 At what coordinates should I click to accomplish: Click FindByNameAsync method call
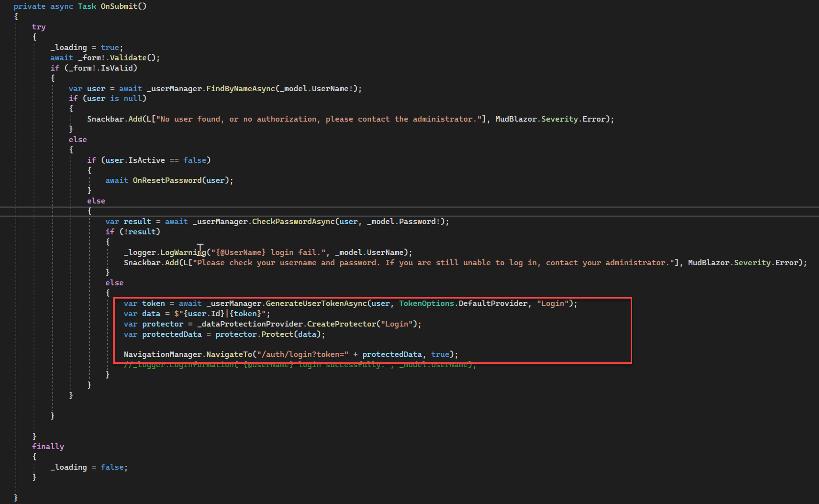coord(240,89)
